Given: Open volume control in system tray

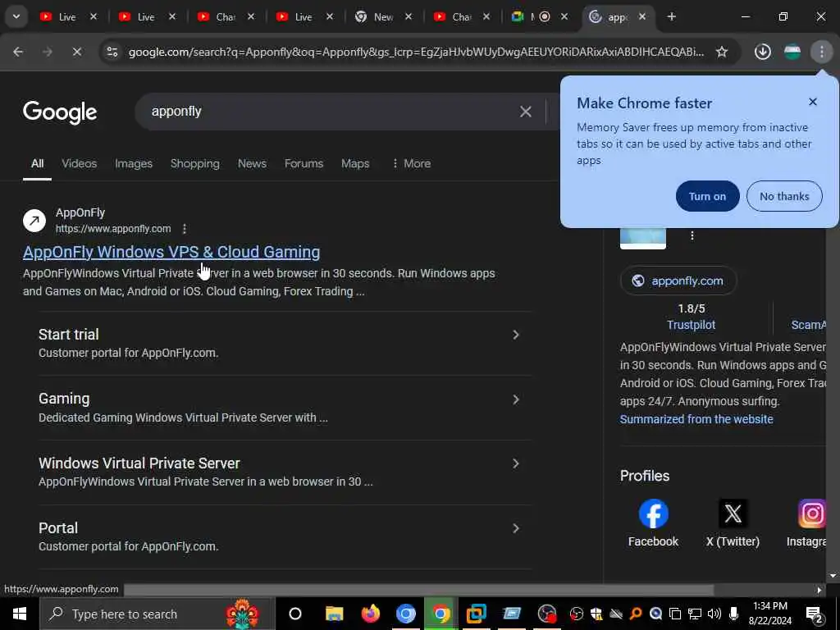Looking at the screenshot, I should [x=714, y=614].
